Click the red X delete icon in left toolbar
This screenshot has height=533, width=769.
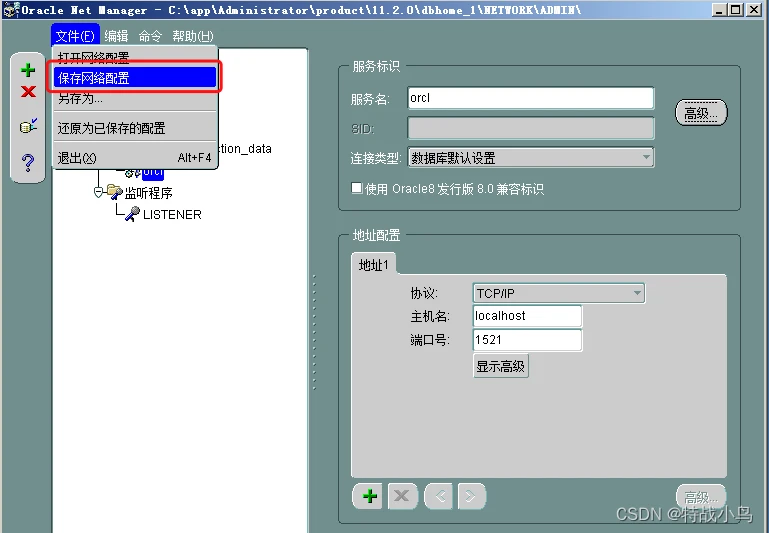[x=28, y=92]
